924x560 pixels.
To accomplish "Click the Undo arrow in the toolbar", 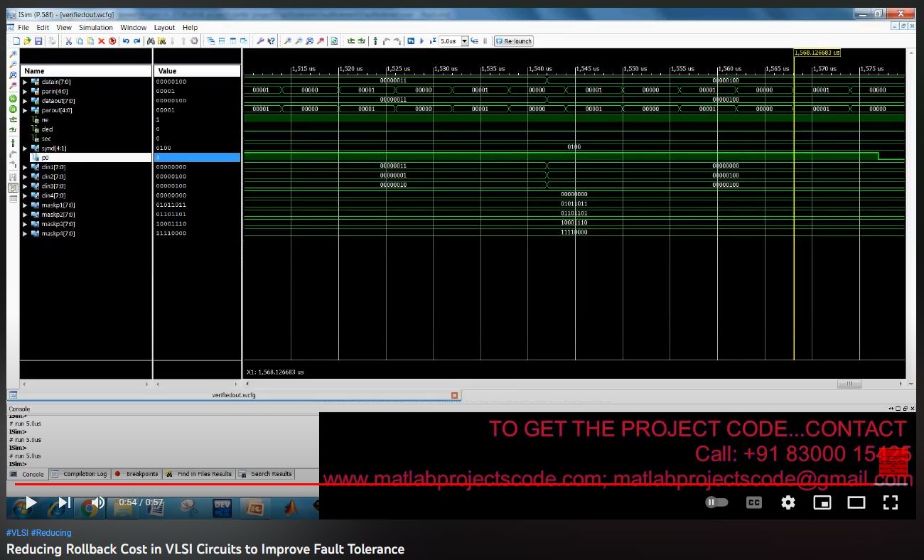I will tap(126, 41).
